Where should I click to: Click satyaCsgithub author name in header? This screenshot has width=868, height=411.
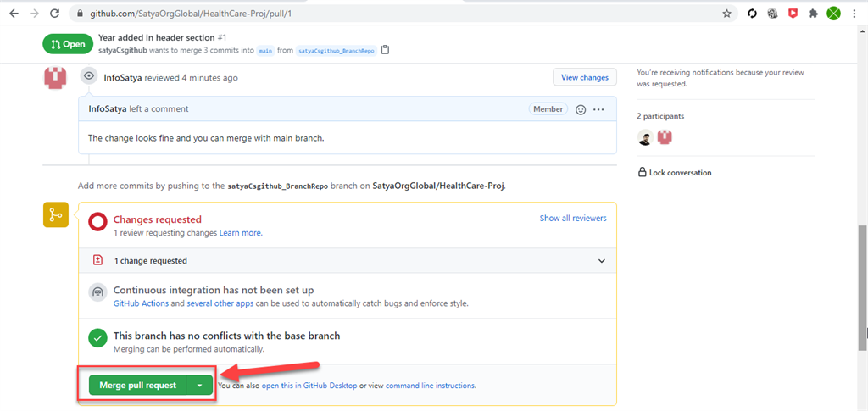[x=124, y=50]
